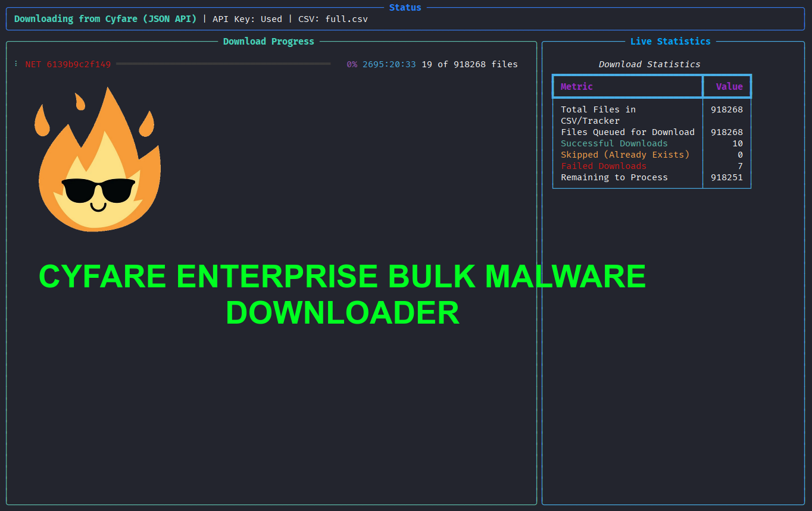Click the NET 6139b9c2f149 download progress bar
The width and height of the screenshot is (812, 511).
point(223,64)
